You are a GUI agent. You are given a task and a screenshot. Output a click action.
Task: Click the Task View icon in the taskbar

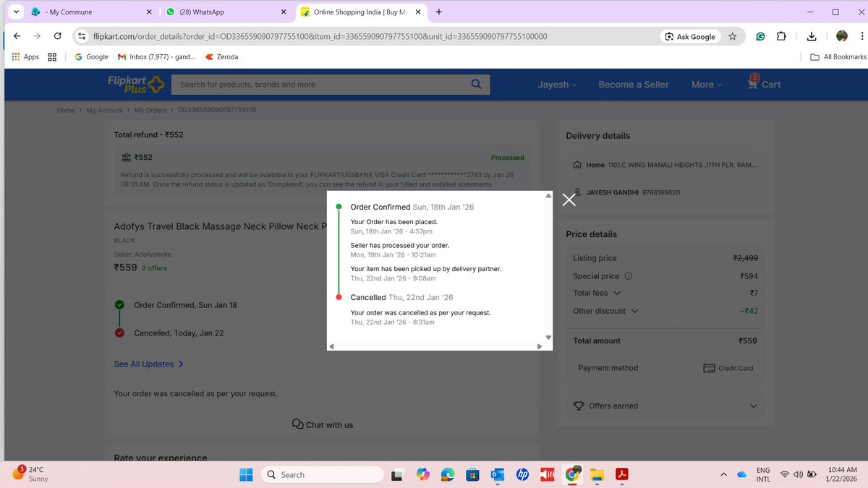(397, 474)
